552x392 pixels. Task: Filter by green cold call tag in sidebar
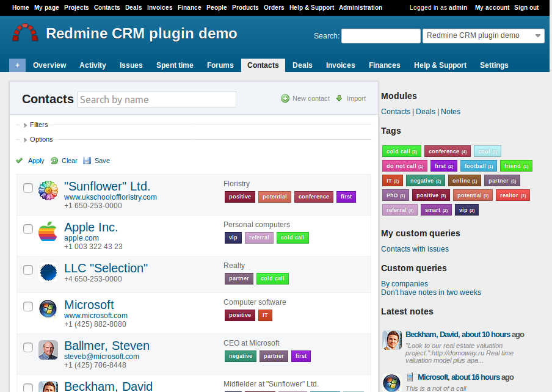pyautogui.click(x=401, y=151)
